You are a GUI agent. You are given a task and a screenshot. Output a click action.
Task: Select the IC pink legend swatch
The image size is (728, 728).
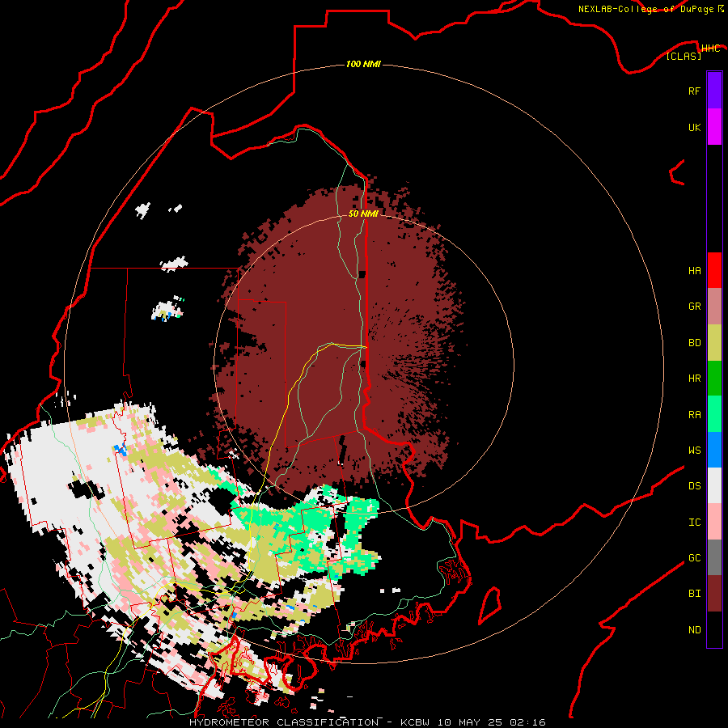[x=714, y=522]
